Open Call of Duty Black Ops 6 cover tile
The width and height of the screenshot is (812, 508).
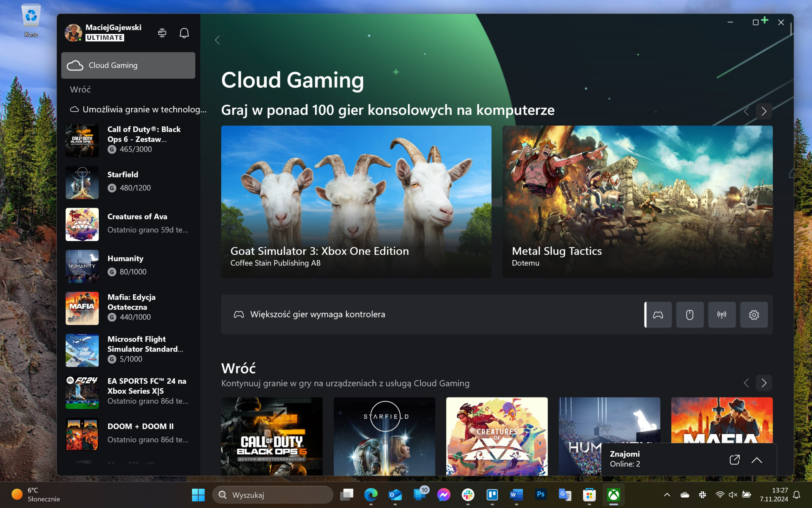[272, 436]
